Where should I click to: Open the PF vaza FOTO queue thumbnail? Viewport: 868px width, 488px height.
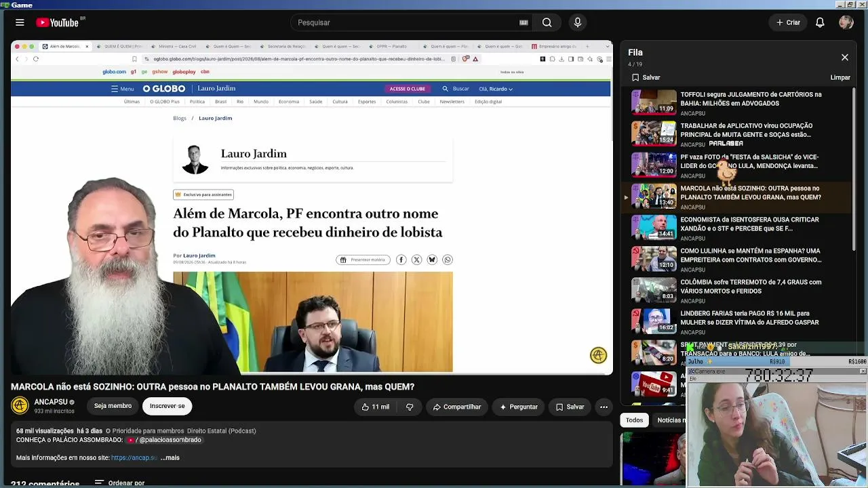[x=654, y=165]
